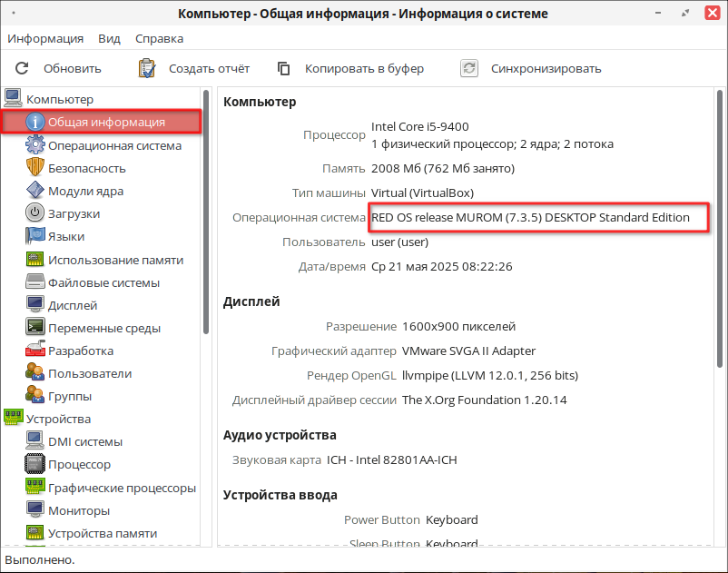Screen dimensions: 728x573
Task: Click the Power Button input device row
Action: [x=411, y=519]
